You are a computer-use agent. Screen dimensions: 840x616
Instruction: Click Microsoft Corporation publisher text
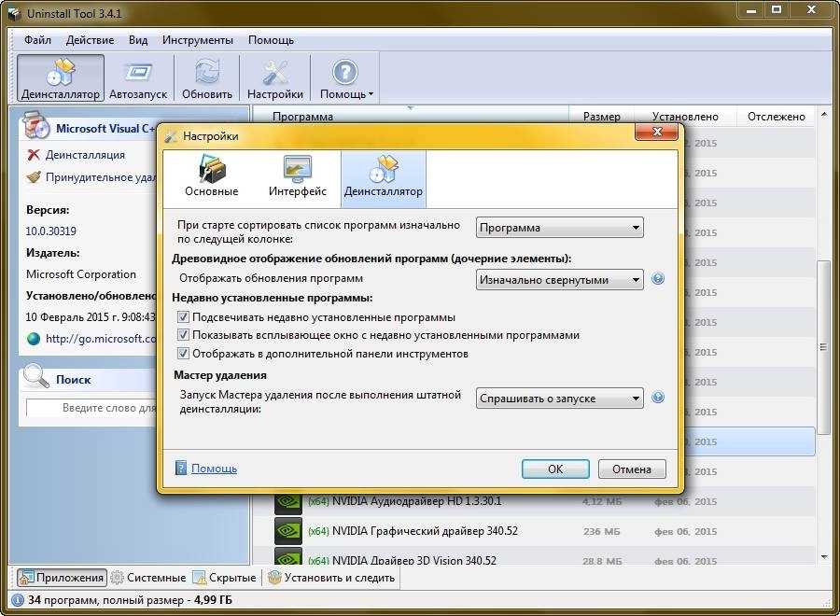(x=81, y=274)
